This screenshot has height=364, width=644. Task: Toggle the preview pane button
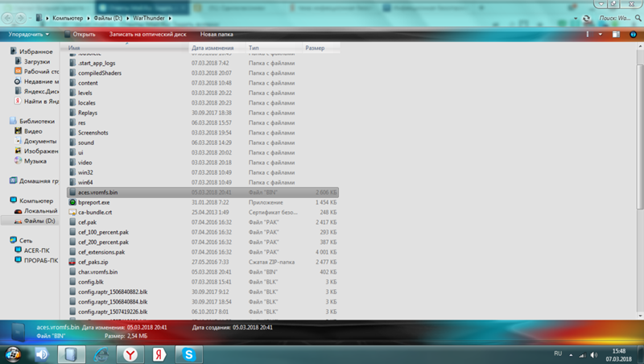click(616, 35)
